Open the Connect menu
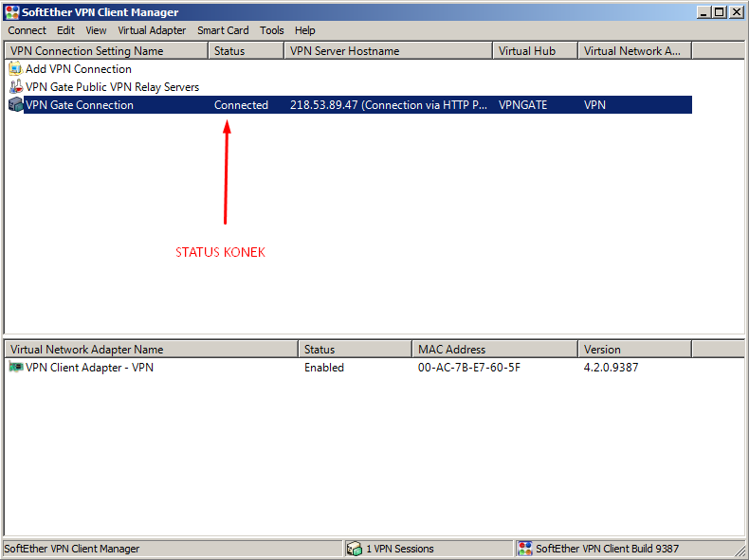749x560 pixels. pos(27,30)
